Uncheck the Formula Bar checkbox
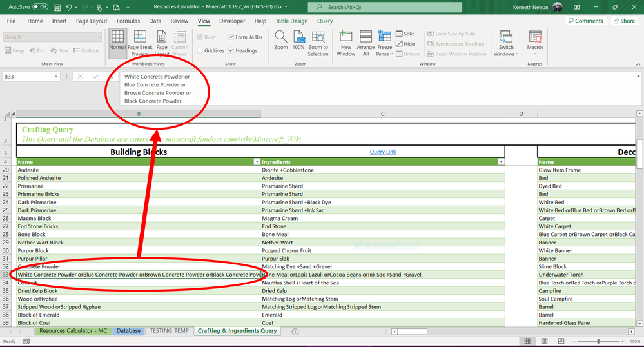This screenshot has height=347, width=644. (x=231, y=37)
